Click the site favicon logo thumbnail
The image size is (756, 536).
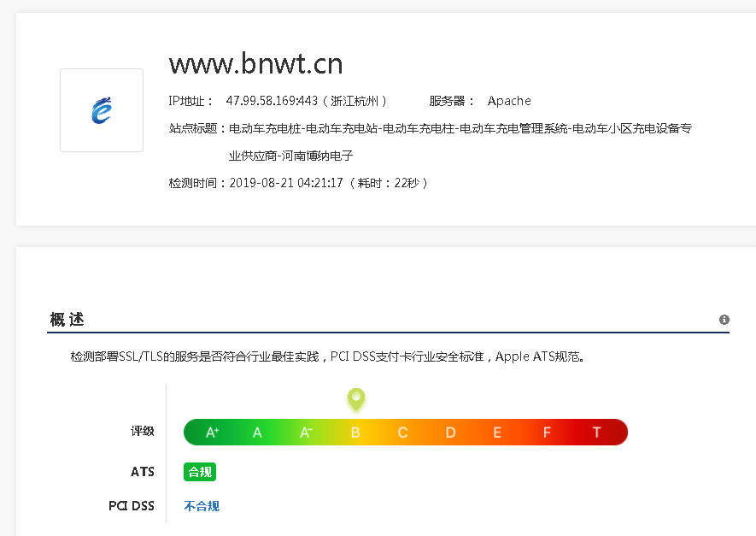coord(102,110)
